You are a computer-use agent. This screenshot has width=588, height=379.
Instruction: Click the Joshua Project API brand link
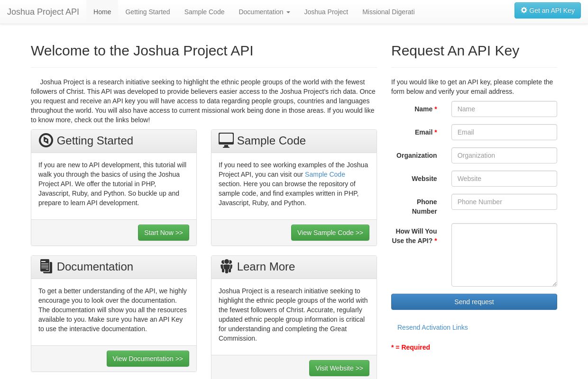[43, 12]
